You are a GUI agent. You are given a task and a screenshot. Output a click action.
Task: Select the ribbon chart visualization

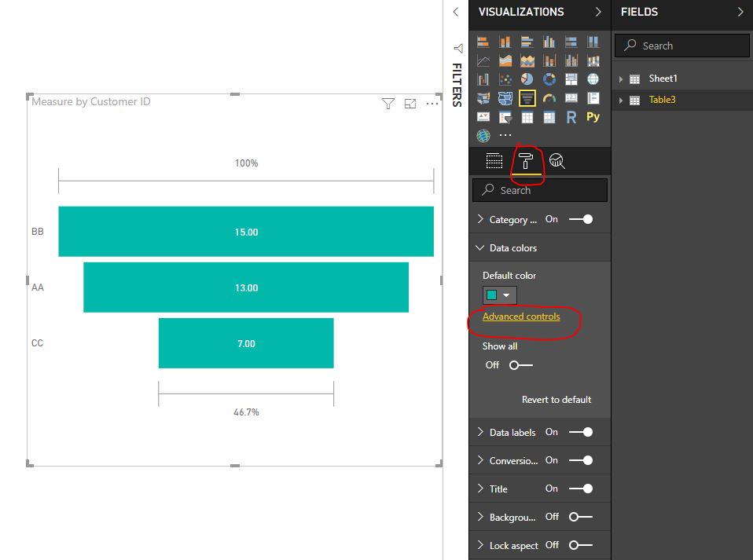(x=593, y=61)
